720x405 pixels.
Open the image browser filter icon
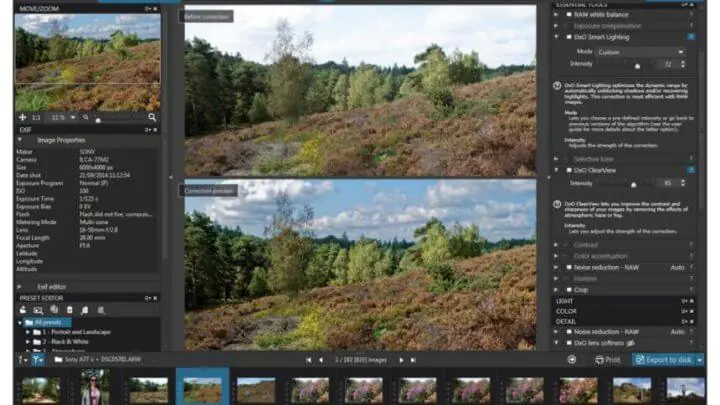tap(37, 360)
